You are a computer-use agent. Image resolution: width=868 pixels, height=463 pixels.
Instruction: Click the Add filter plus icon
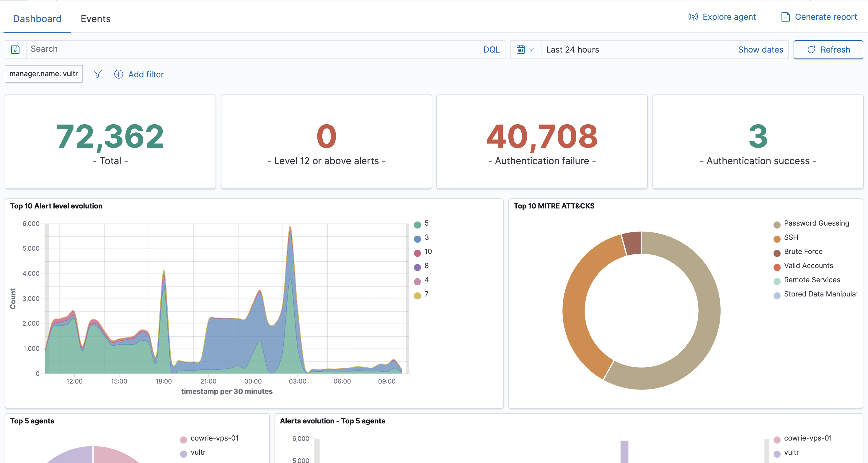point(119,74)
